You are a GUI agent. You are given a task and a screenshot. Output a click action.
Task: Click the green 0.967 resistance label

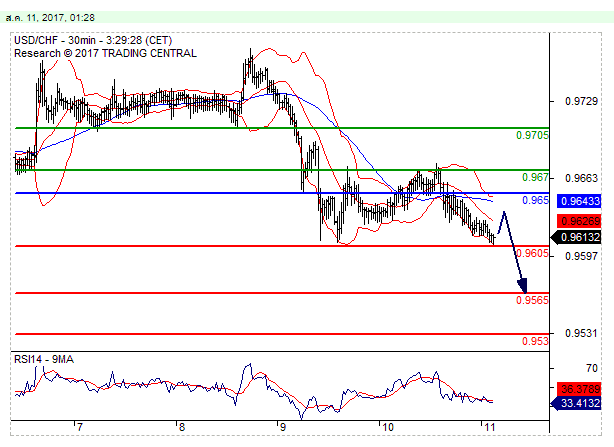(535, 177)
